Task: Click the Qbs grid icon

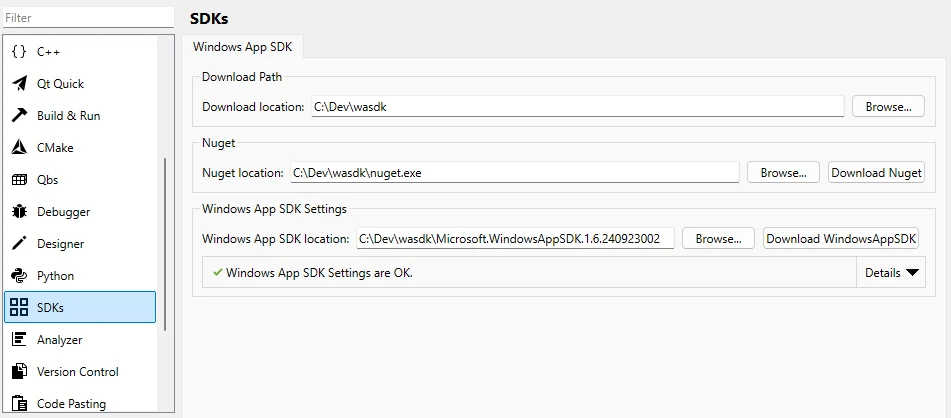Action: [19, 180]
